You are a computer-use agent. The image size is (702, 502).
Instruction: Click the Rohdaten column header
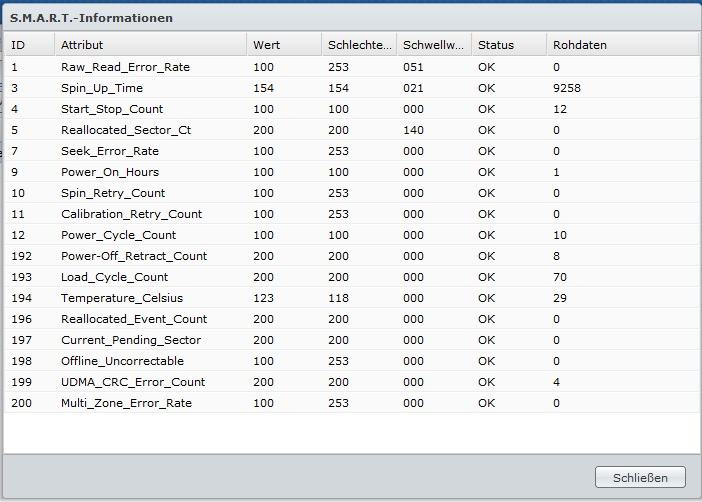click(x=622, y=45)
